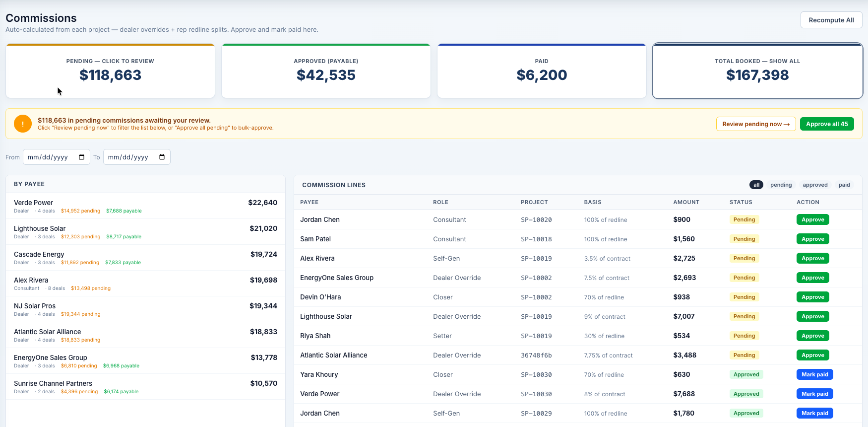The width and height of the screenshot is (868, 427).
Task: Select Verde Power payee row
Action: pos(145,206)
